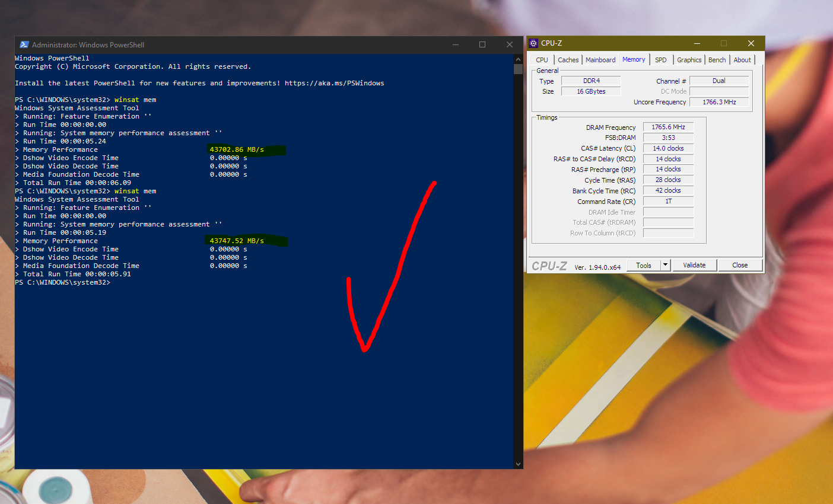Image resolution: width=833 pixels, height=504 pixels.
Task: Click the 'DRAM Frequency' label
Action: 611,127
